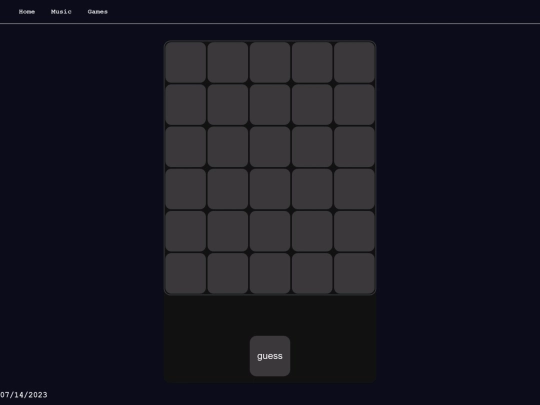Click the guess button

pos(270,356)
